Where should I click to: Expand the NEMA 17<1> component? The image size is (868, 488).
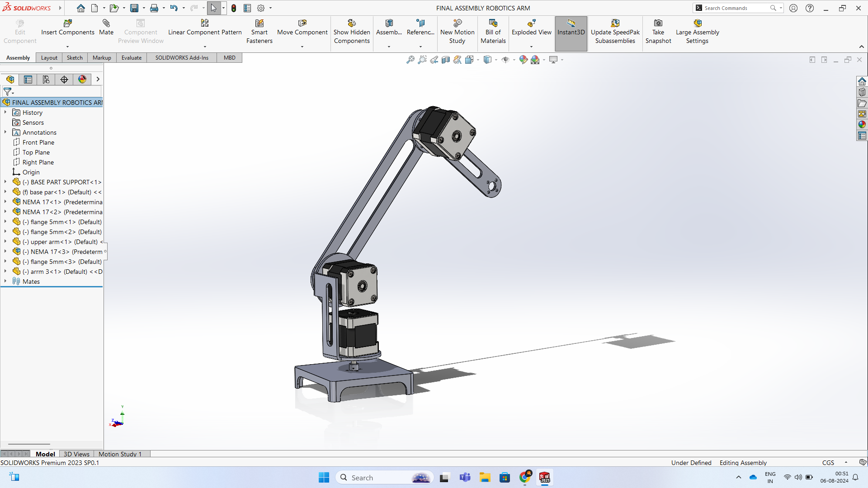pyautogui.click(x=5, y=202)
